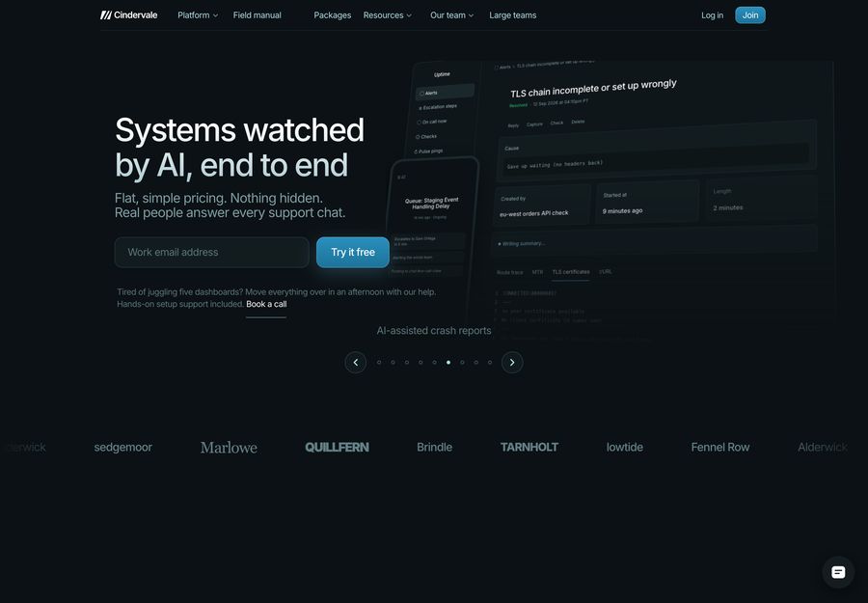This screenshot has height=603, width=868.
Task: Click the TLS chain incomplete alert title
Action: [593, 88]
